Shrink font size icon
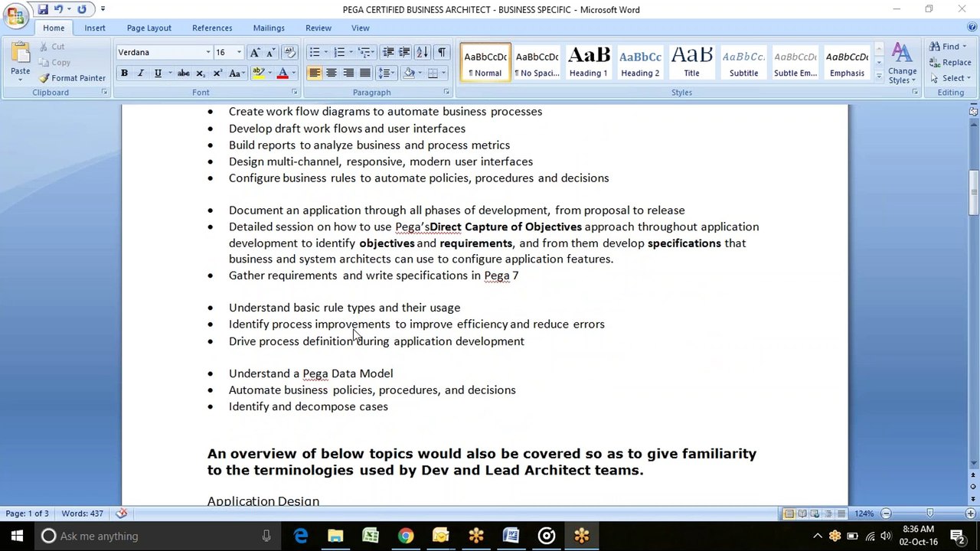 point(272,52)
